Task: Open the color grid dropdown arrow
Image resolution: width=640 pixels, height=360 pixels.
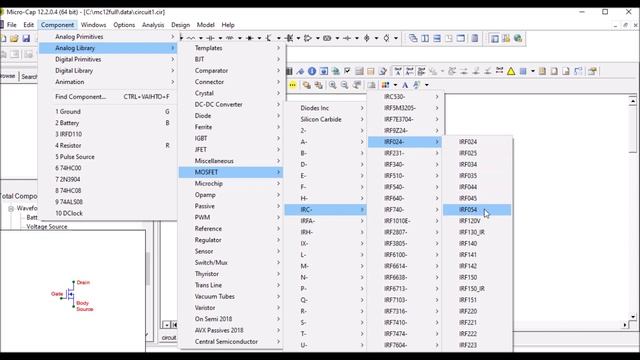Action: (395, 84)
